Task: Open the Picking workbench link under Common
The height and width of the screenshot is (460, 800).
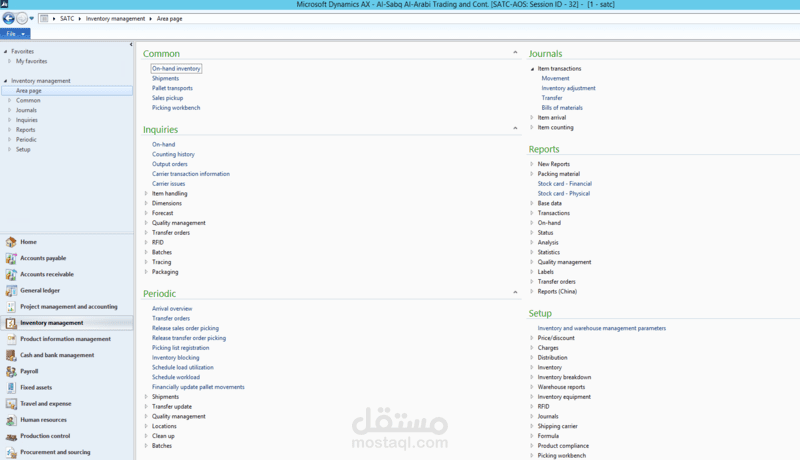Action: [x=176, y=108]
